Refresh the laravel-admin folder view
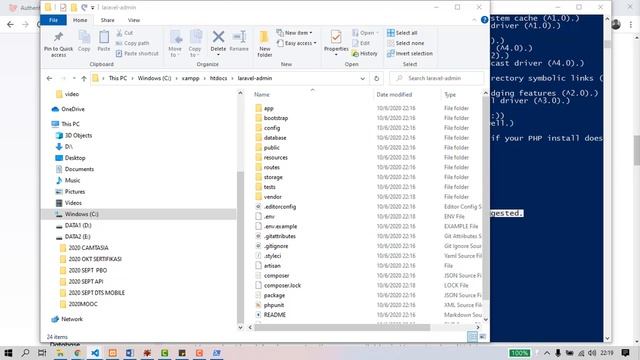 pos(376,78)
